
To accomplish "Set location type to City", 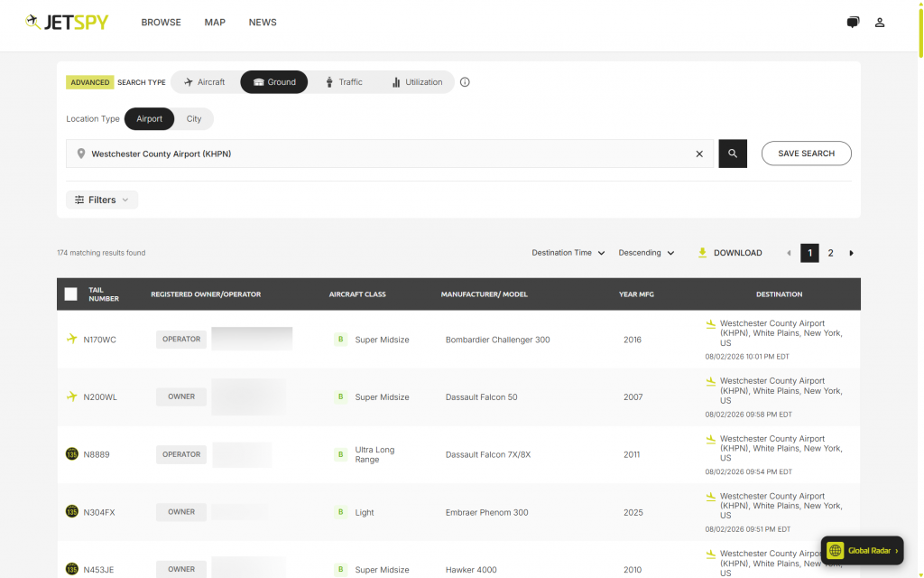I will pyautogui.click(x=194, y=118).
